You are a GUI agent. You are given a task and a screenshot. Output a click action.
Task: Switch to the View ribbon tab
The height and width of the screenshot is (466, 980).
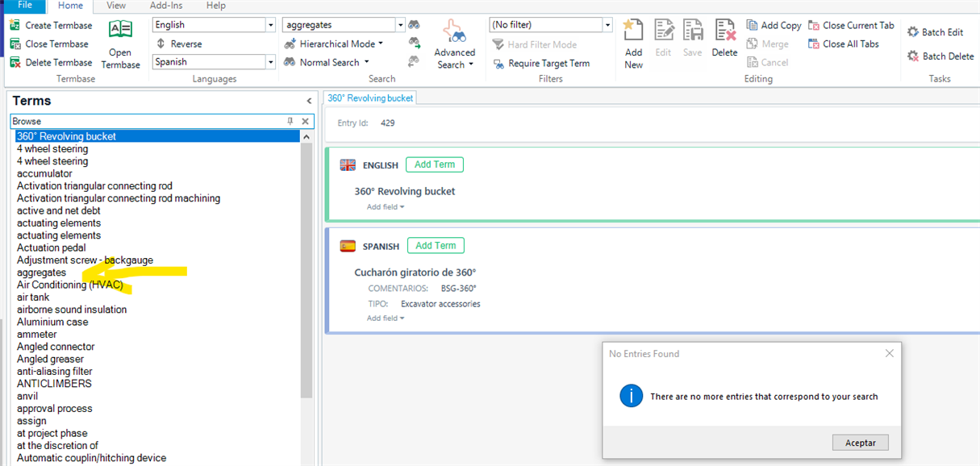tap(115, 6)
